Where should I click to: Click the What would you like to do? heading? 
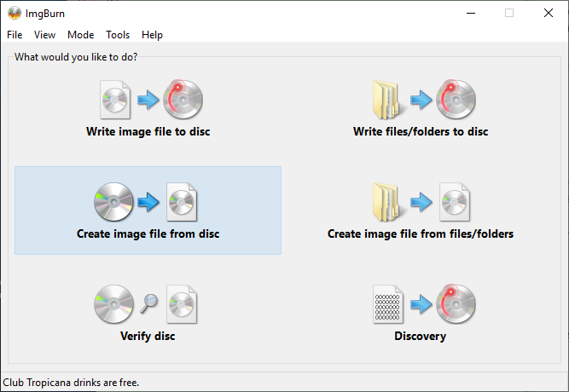tap(76, 57)
